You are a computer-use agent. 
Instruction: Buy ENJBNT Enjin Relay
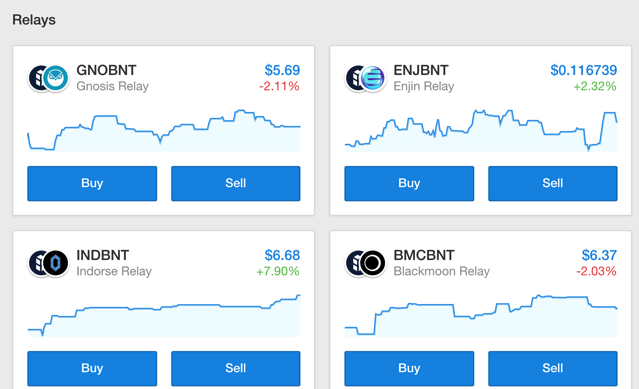pyautogui.click(x=409, y=183)
